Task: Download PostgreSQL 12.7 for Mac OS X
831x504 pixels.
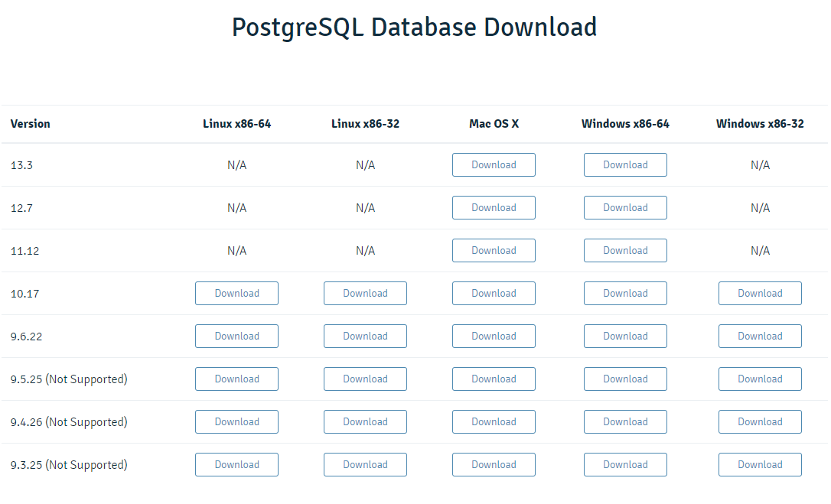Action: pyautogui.click(x=494, y=207)
